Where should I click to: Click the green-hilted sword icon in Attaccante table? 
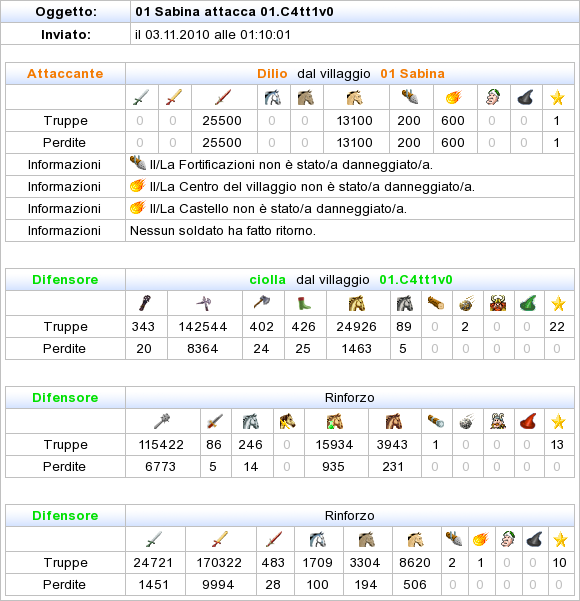pos(141,97)
